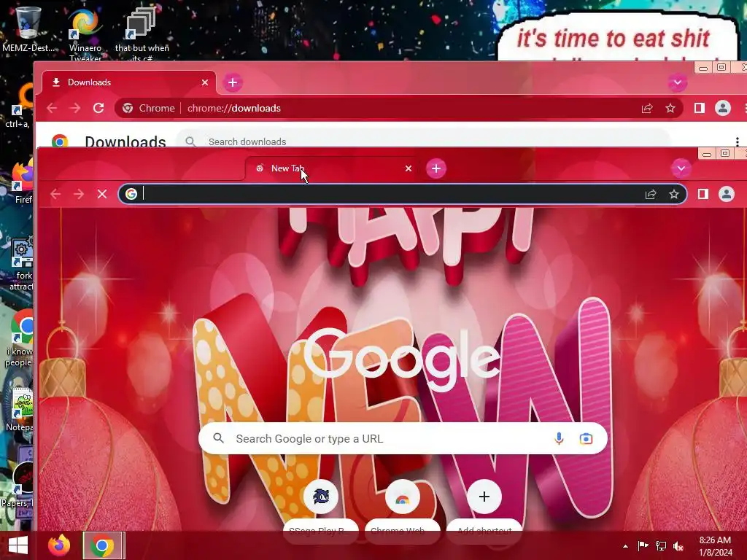
Task: Select the Firefox desktop shortcut icon
Action: [23, 182]
